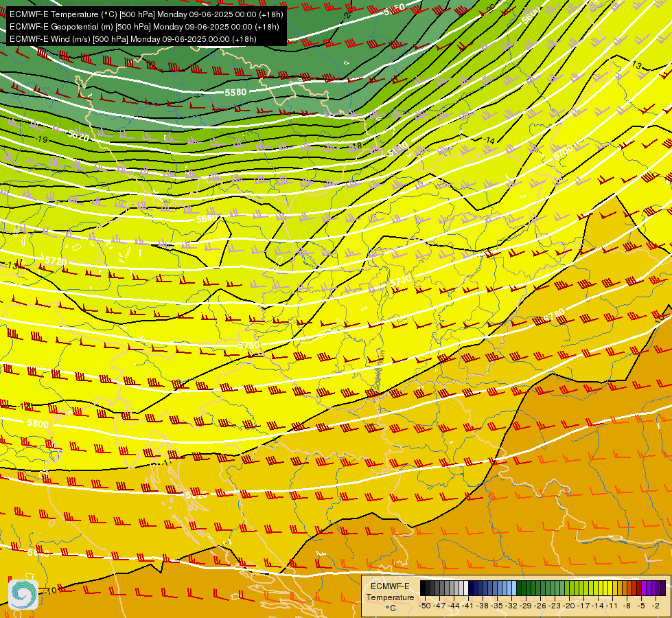This screenshot has height=618, width=672.
Task: Click the legend tick label -2
Action: 656,606
